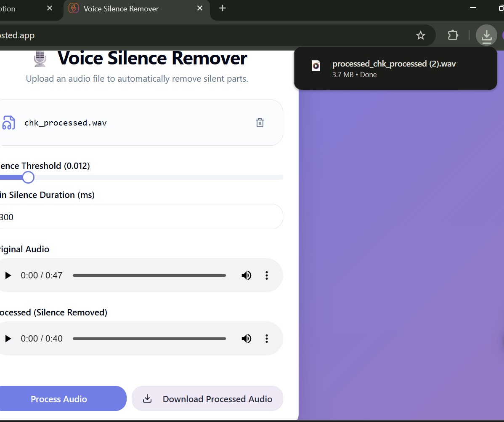Open more options for Original Audio player
The image size is (504, 422).
[266, 275]
